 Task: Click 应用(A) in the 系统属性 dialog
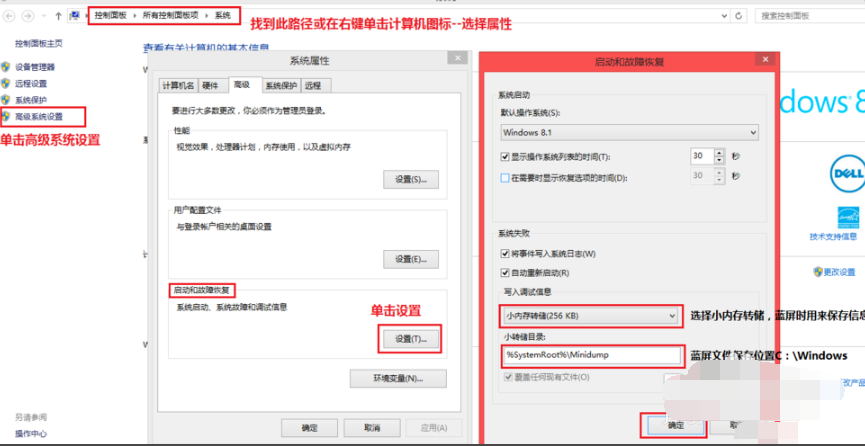(x=434, y=428)
